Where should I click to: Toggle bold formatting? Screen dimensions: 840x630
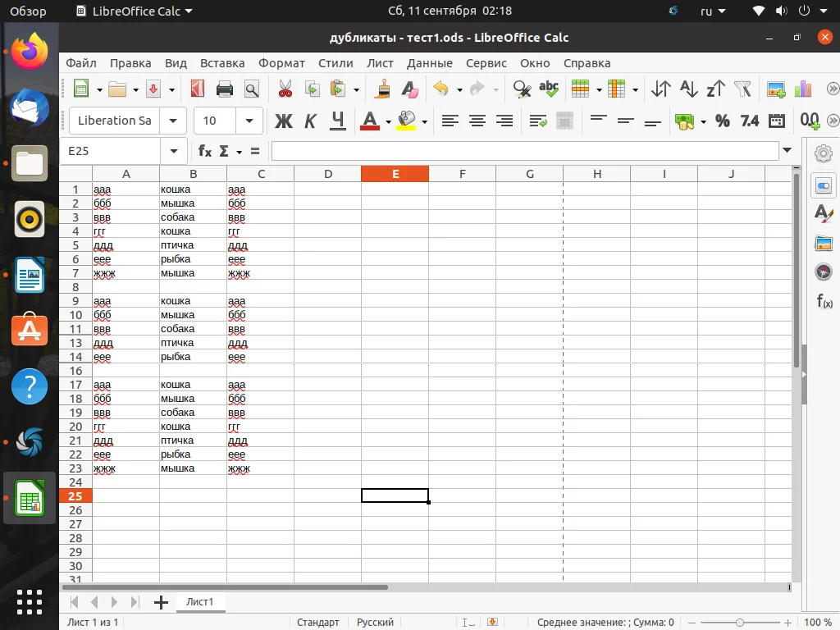pyautogui.click(x=283, y=121)
